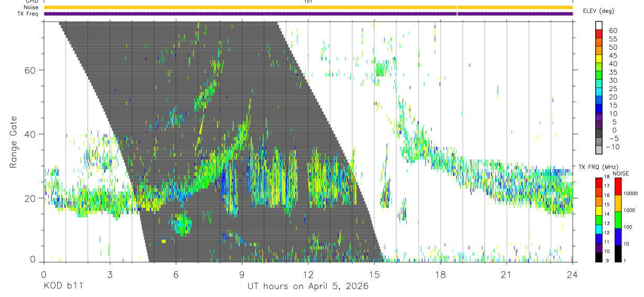Pick the blue 10–100 noise swatch
This screenshot has width=644, height=297.
point(618,236)
